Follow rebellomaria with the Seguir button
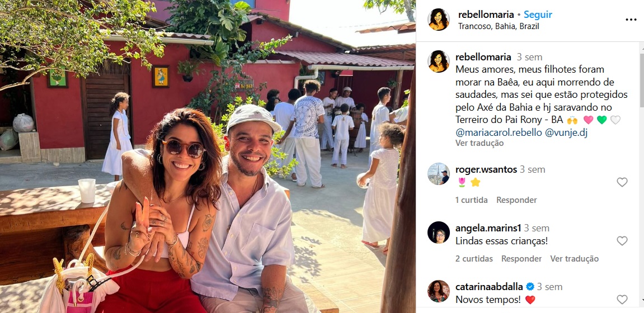Screen dimensions: 644x313 click(538, 15)
